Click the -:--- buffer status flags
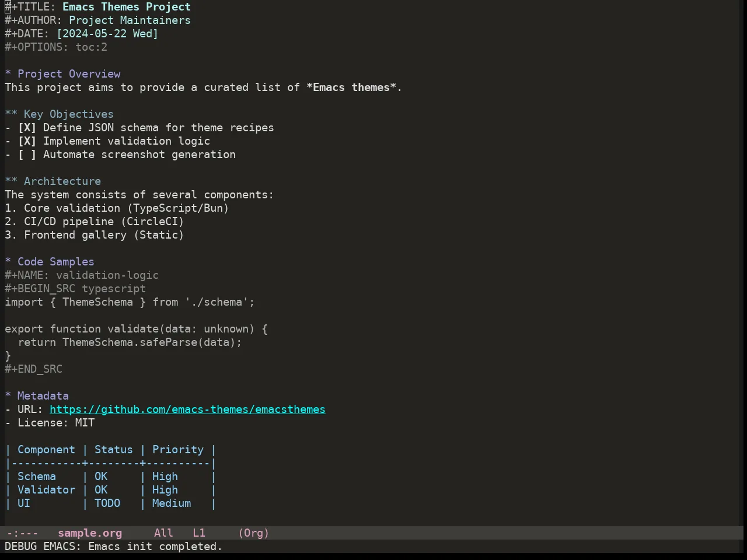 tap(23, 533)
